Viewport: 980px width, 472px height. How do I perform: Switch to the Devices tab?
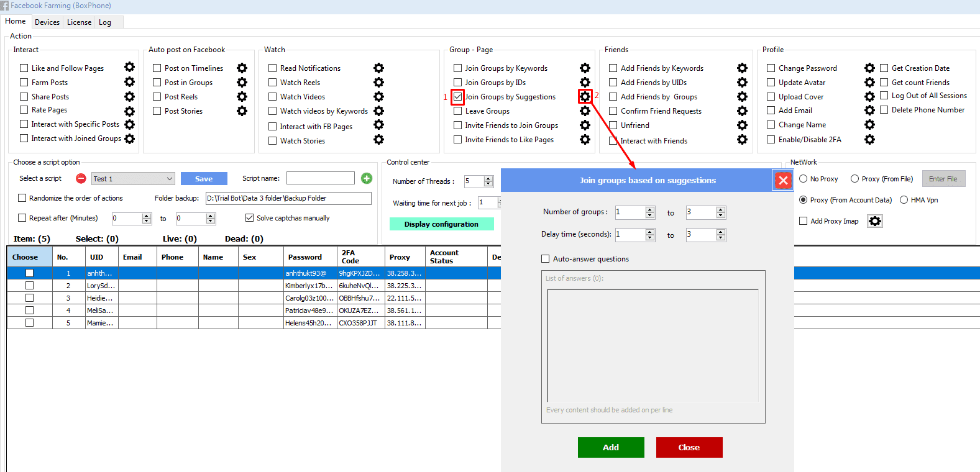point(47,22)
